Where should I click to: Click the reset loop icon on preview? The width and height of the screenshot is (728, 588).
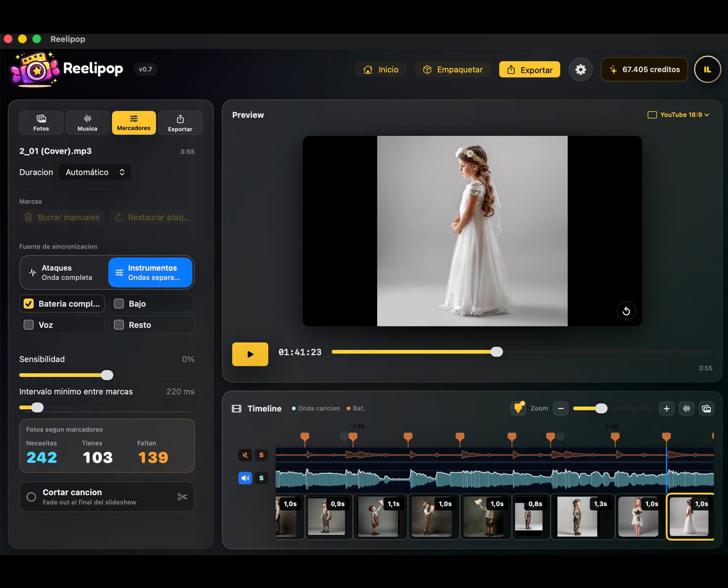626,311
